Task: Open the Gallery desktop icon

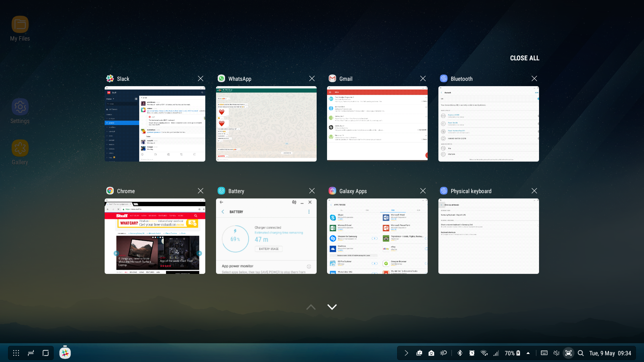Action: click(x=20, y=153)
